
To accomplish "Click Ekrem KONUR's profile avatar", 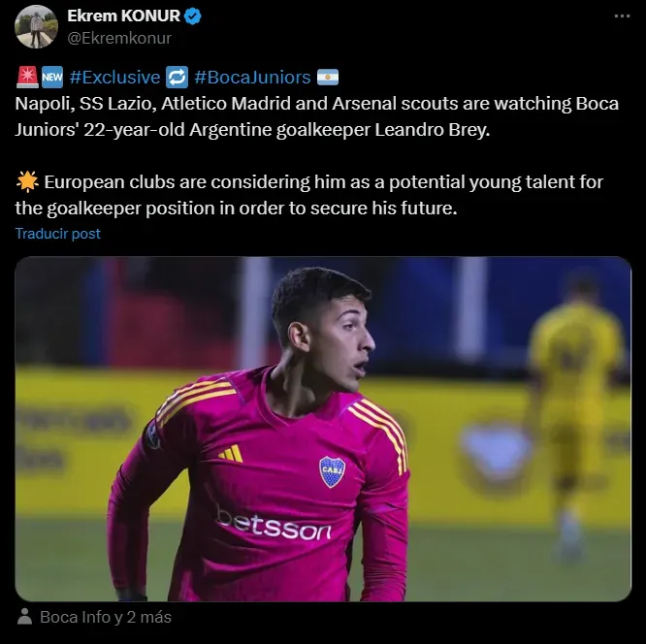I will click(36, 27).
